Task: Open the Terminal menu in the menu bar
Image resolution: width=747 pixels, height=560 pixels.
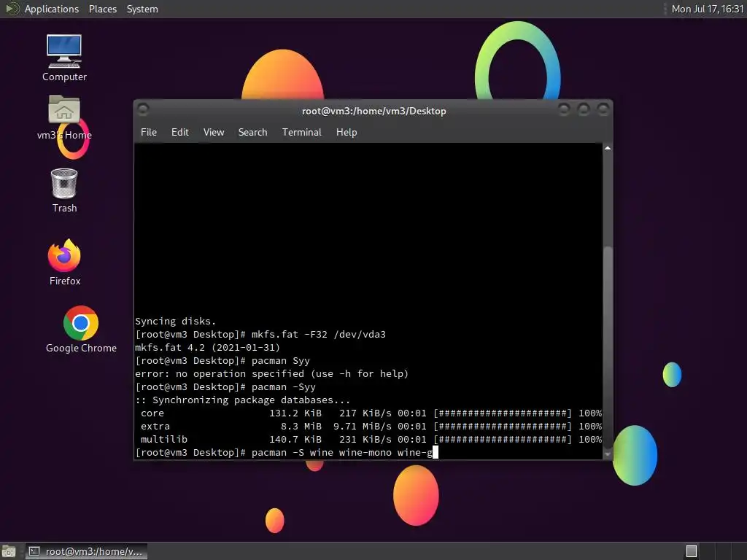Action: click(x=301, y=133)
